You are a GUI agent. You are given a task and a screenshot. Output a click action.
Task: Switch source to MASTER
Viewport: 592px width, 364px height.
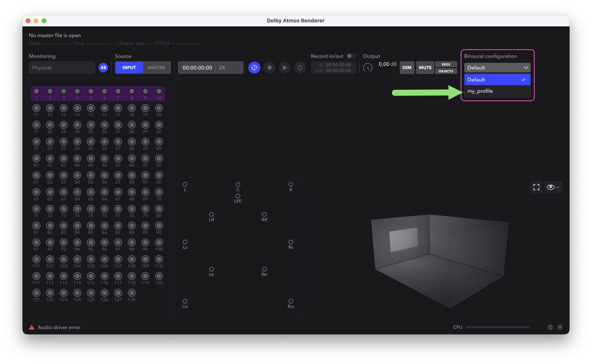[x=156, y=68]
